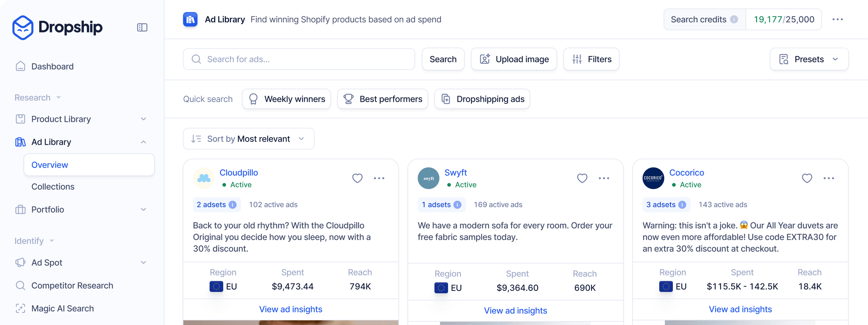Expand the Portfolio chevron

[x=144, y=210]
